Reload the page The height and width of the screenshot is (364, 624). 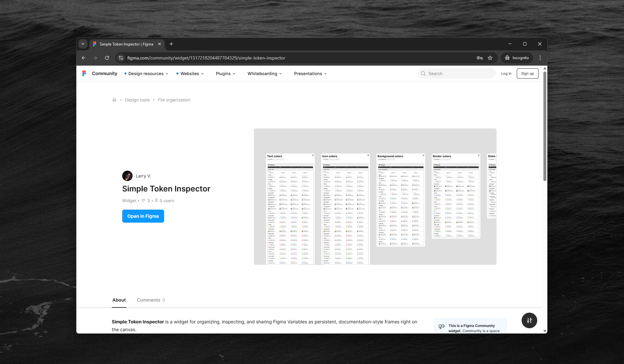point(107,58)
